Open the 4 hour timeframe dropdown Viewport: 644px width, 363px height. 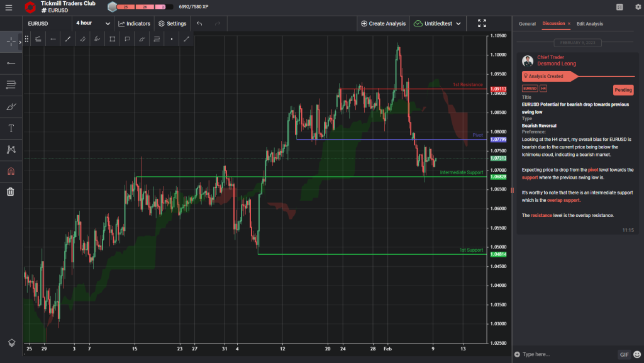pos(91,23)
